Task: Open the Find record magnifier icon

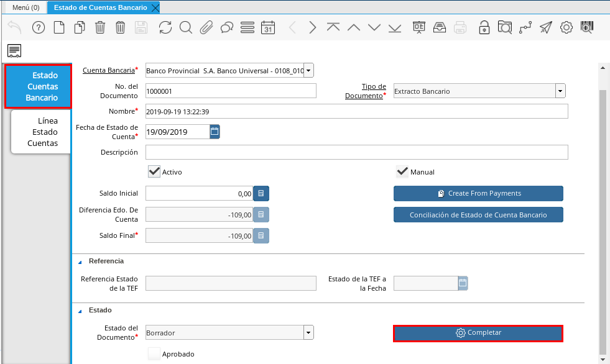Action: [185, 27]
